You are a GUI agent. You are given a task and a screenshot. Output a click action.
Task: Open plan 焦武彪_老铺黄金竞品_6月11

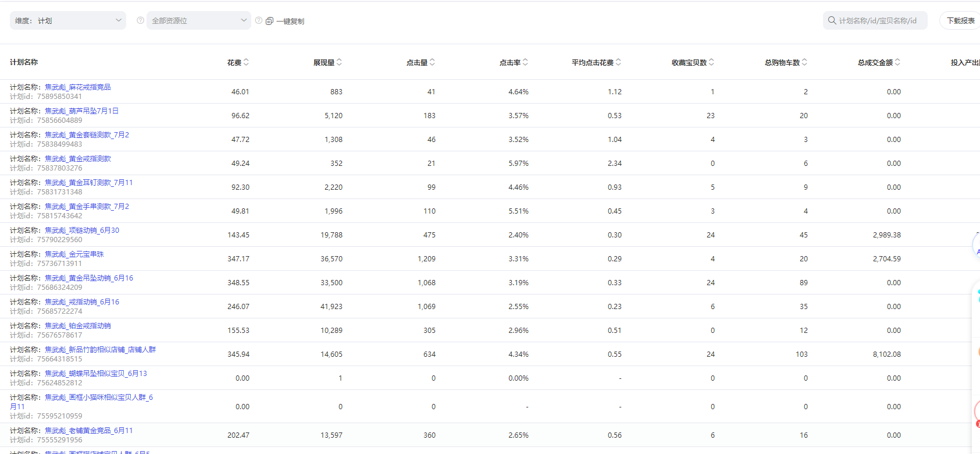coord(89,431)
